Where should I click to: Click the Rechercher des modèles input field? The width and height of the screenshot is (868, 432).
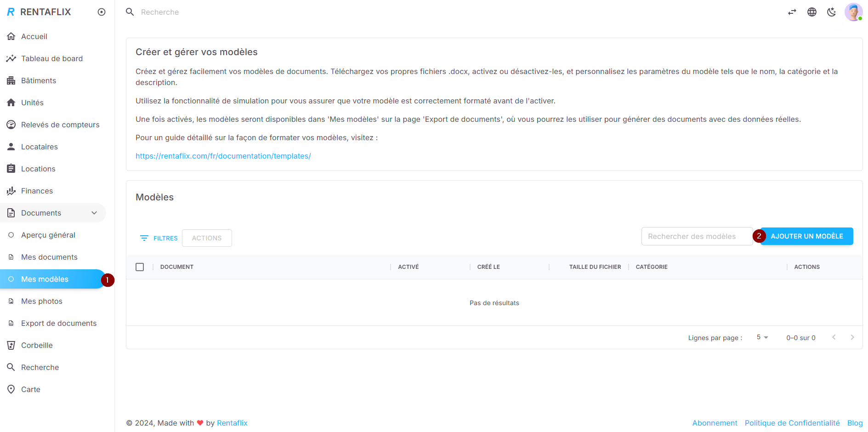[697, 236]
